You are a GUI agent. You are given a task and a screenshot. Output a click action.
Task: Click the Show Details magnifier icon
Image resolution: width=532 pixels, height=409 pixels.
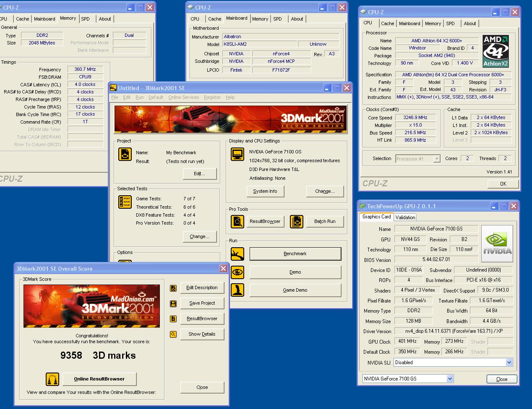pos(173,334)
